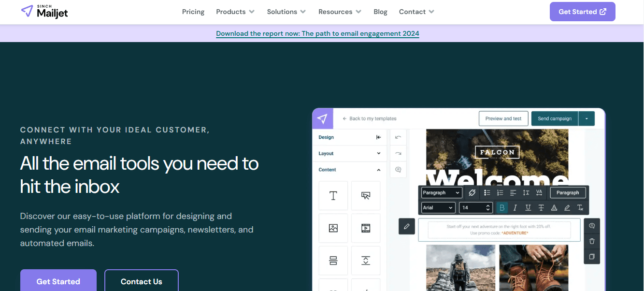
Task: Open the Resources menu
Action: point(340,12)
